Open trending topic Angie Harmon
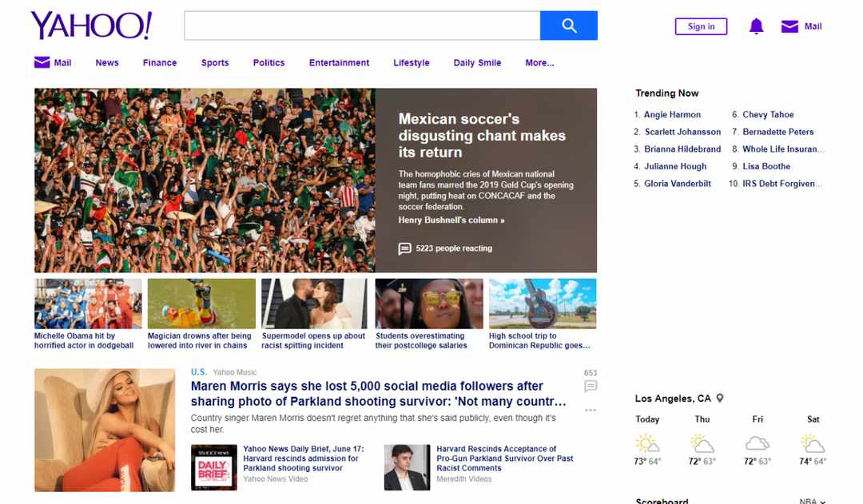This screenshot has width=863, height=504. [x=672, y=114]
